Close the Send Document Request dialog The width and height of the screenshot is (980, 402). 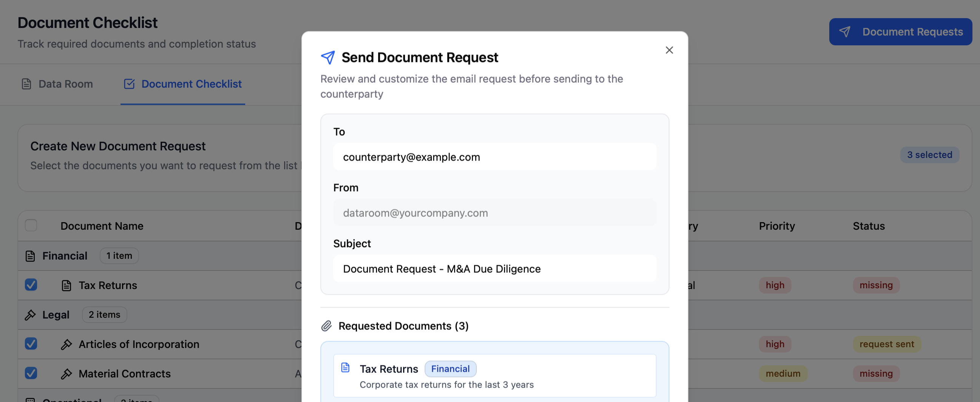(x=669, y=50)
